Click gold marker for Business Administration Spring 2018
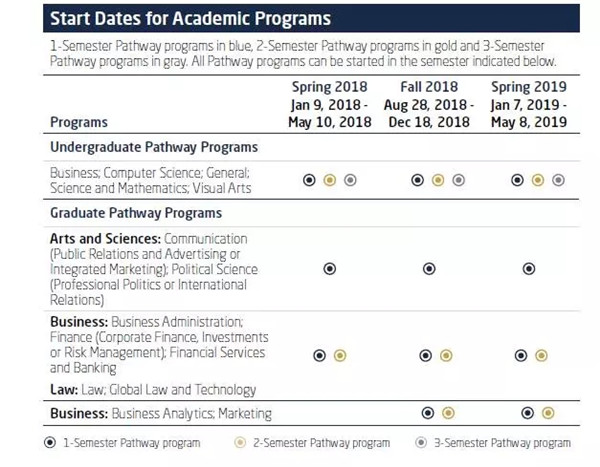600x467 pixels. 340,355
